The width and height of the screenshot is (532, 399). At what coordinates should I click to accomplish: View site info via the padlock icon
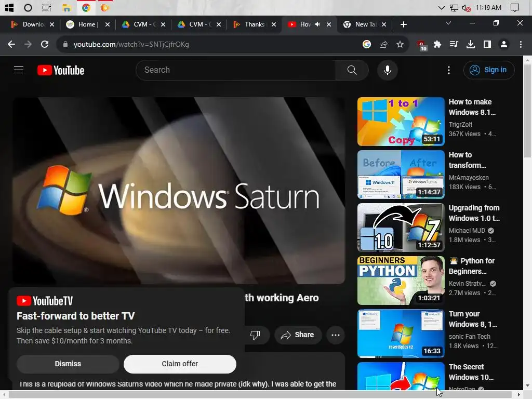pos(65,44)
